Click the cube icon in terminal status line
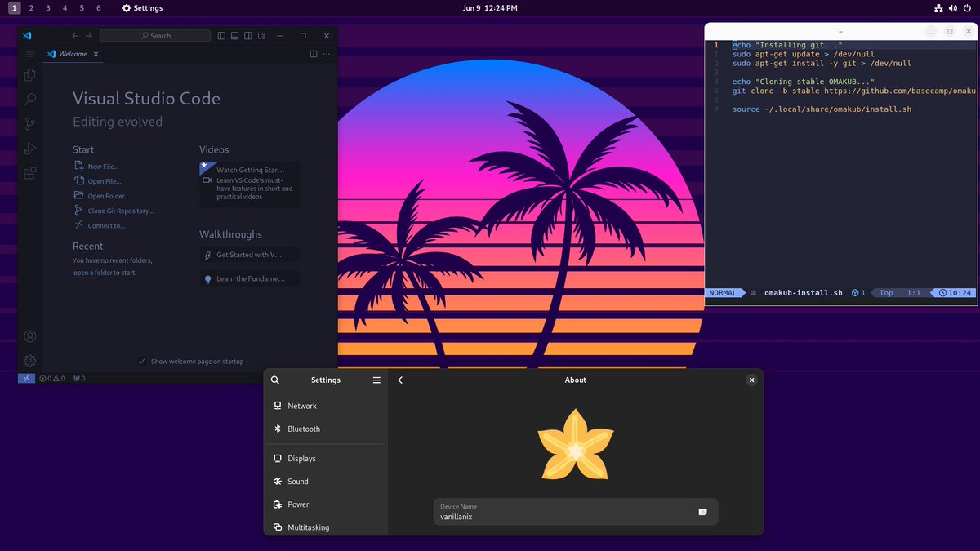Image resolution: width=980 pixels, height=551 pixels. [x=854, y=293]
